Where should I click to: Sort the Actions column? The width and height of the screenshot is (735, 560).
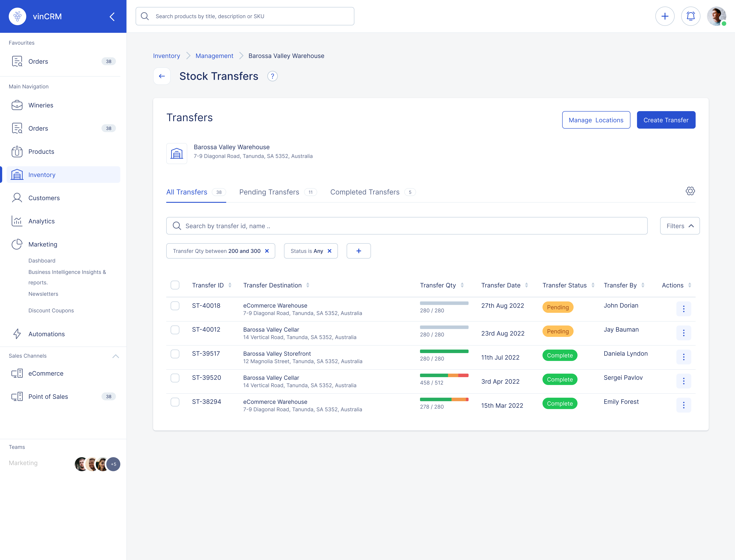(x=689, y=285)
